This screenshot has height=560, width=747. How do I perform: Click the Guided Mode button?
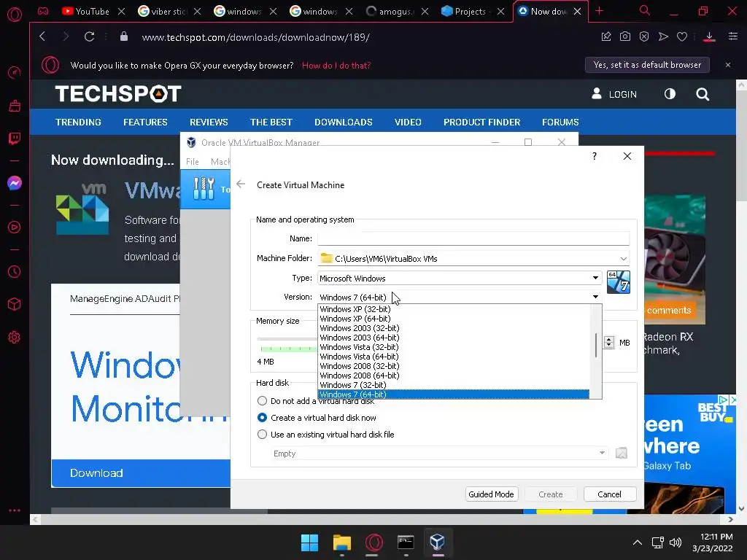click(491, 494)
